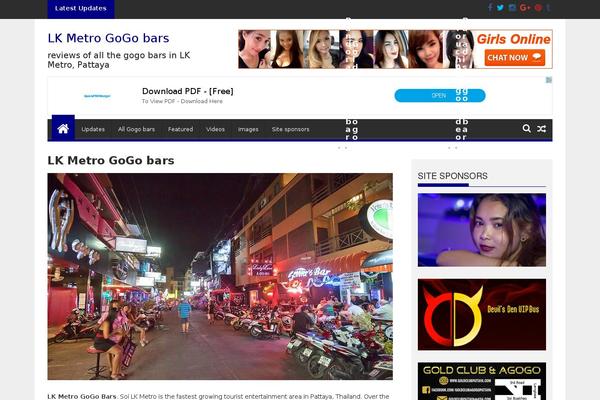600x400 pixels.
Task: Open the Tumblr icon in top bar
Action: pyautogui.click(x=548, y=8)
